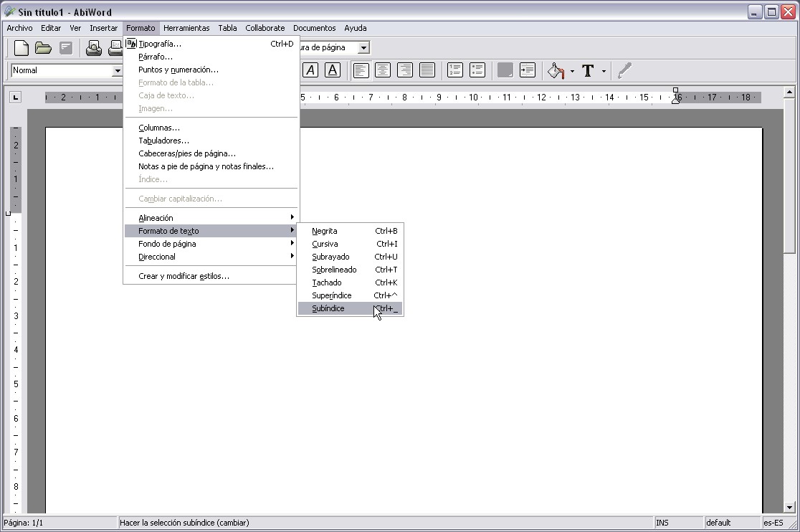This screenshot has width=800, height=532.
Task: Apply Negrita from the text format submenu
Action: pos(350,231)
